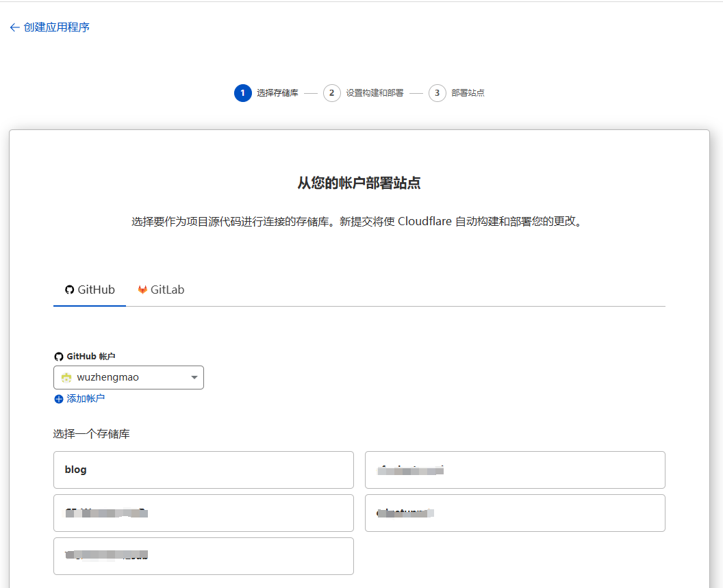Click the step 1 circle indicator
This screenshot has height=588, width=723.
243,93
